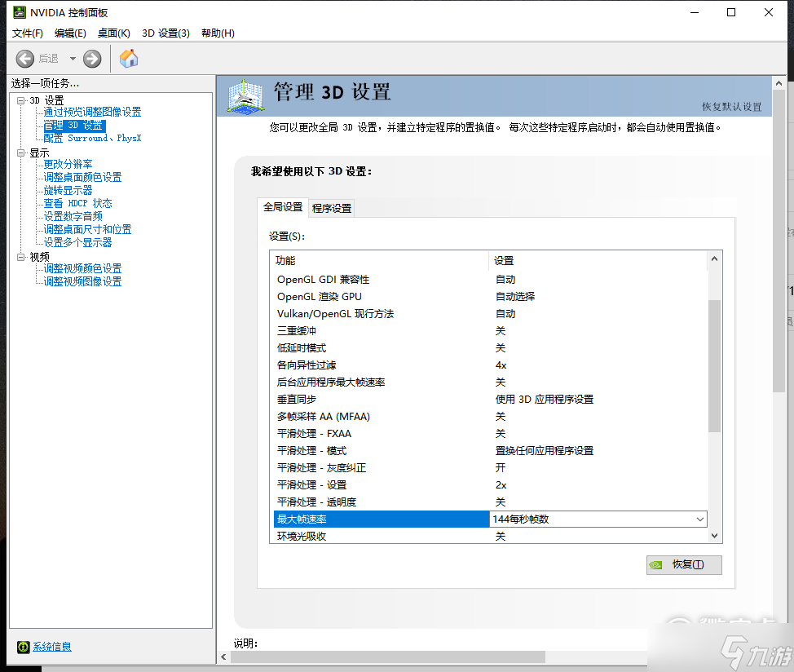The height and width of the screenshot is (672, 794).
Task: Collapse the 显示 tree node
Action: click(x=20, y=153)
